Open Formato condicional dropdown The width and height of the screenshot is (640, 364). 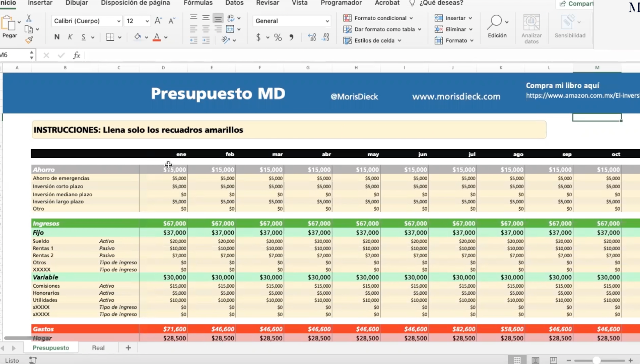(x=379, y=18)
